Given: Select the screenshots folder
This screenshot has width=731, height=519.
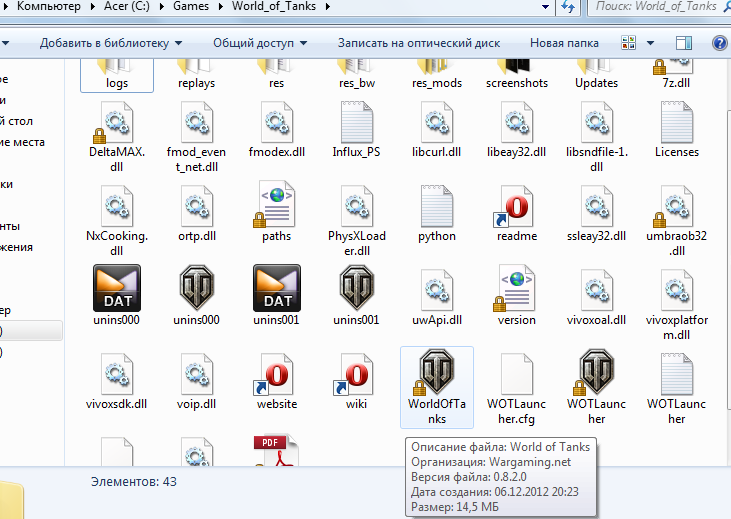Looking at the screenshot, I should pyautogui.click(x=517, y=75).
